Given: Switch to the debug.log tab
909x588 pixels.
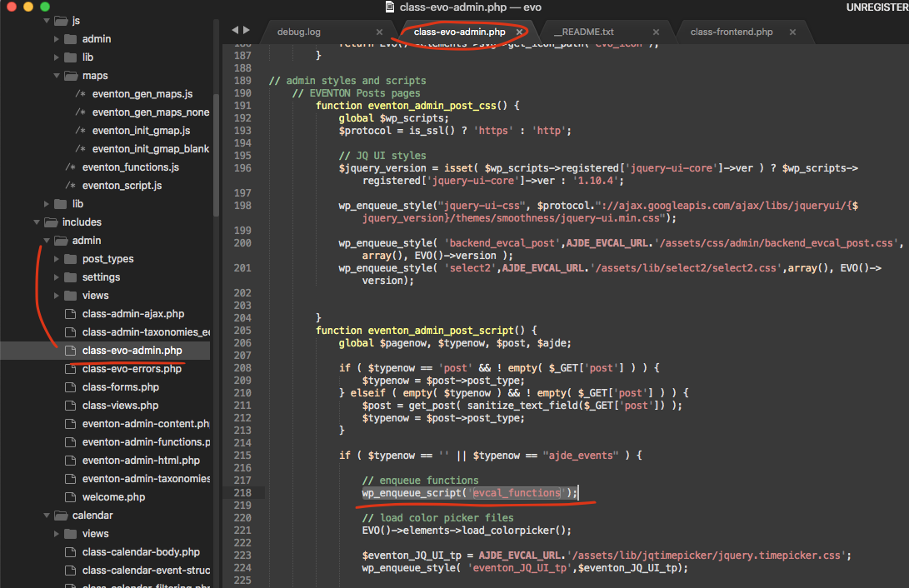Looking at the screenshot, I should 298,32.
